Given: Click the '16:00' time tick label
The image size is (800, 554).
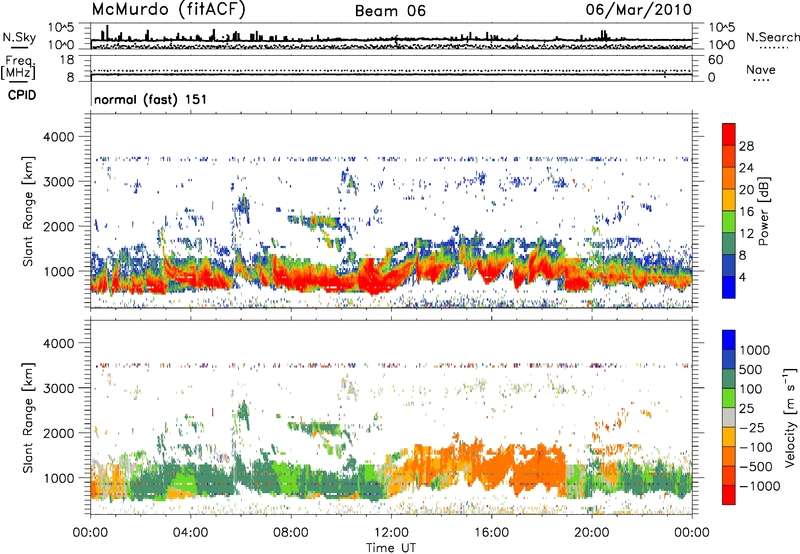Looking at the screenshot, I should [491, 533].
